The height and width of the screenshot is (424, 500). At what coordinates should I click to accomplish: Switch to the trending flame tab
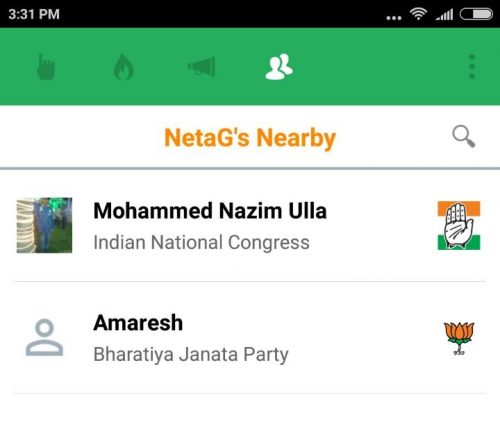click(124, 67)
